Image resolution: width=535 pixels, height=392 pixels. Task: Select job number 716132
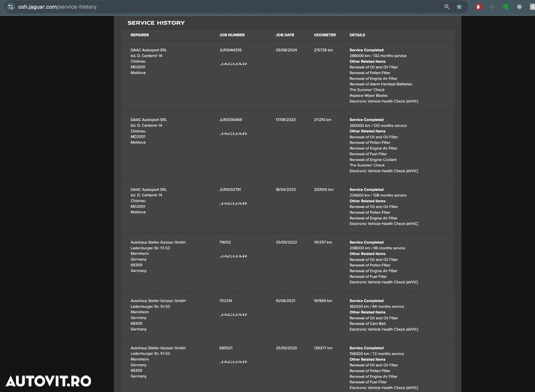(225, 242)
